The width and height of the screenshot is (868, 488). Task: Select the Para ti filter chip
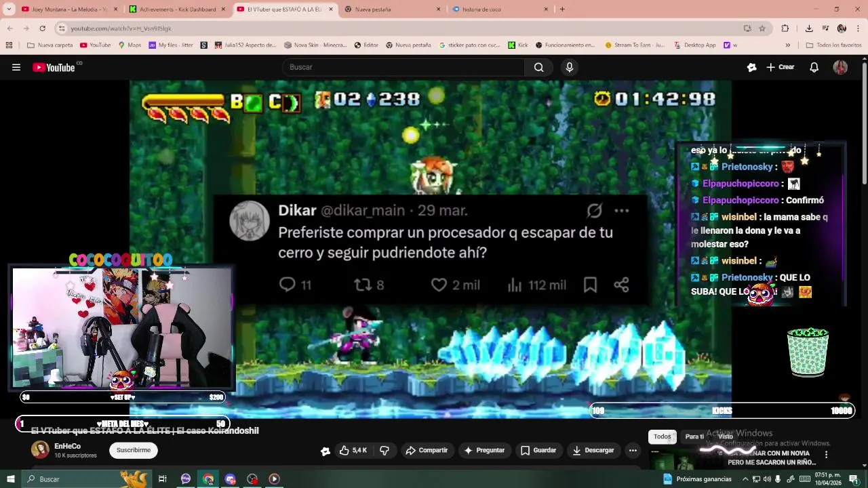pyautogui.click(x=694, y=436)
